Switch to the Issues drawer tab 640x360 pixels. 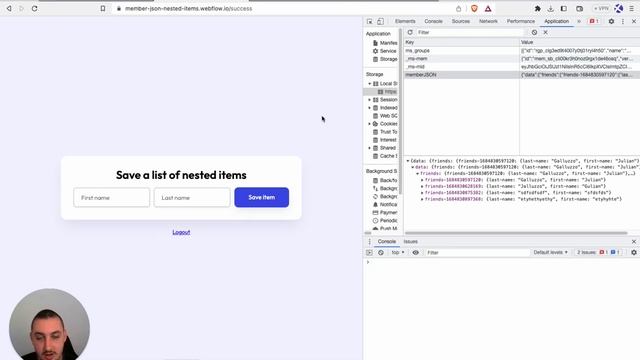pos(410,242)
